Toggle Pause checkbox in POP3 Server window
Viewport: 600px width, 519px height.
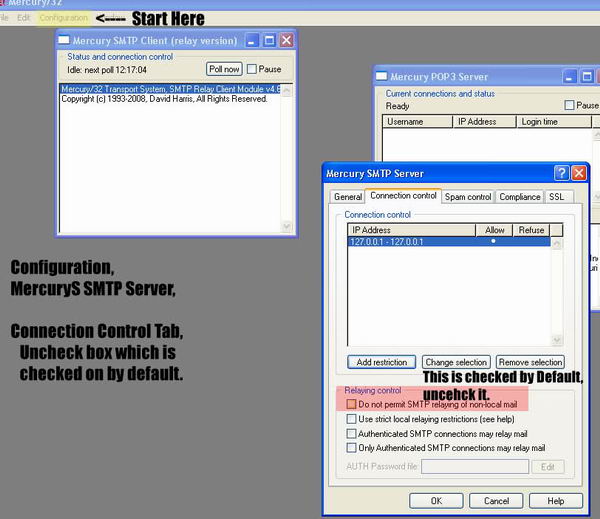pos(569,105)
